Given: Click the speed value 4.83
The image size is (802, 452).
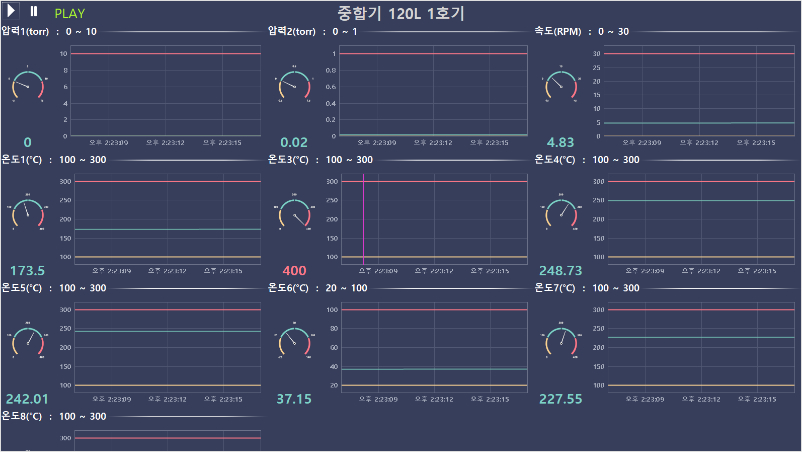Looking at the screenshot, I should pos(561,142).
